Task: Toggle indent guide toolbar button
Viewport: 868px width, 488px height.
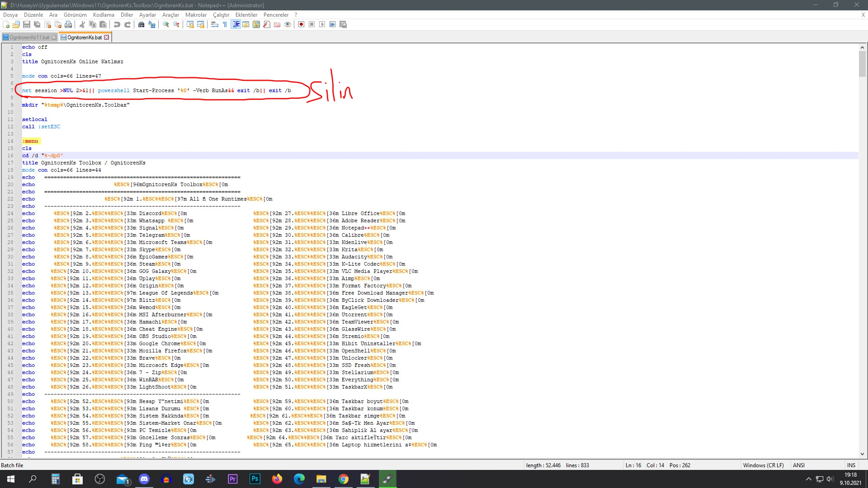Action: point(236,24)
